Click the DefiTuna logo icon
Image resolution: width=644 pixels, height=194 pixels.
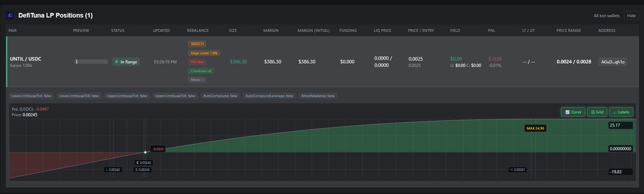(x=10, y=16)
